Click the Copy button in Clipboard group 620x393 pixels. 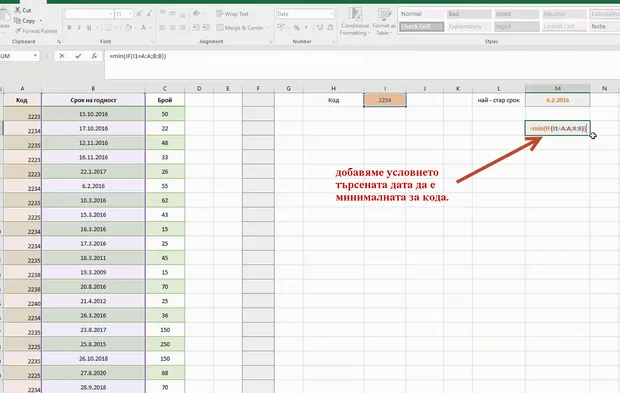tap(25, 21)
